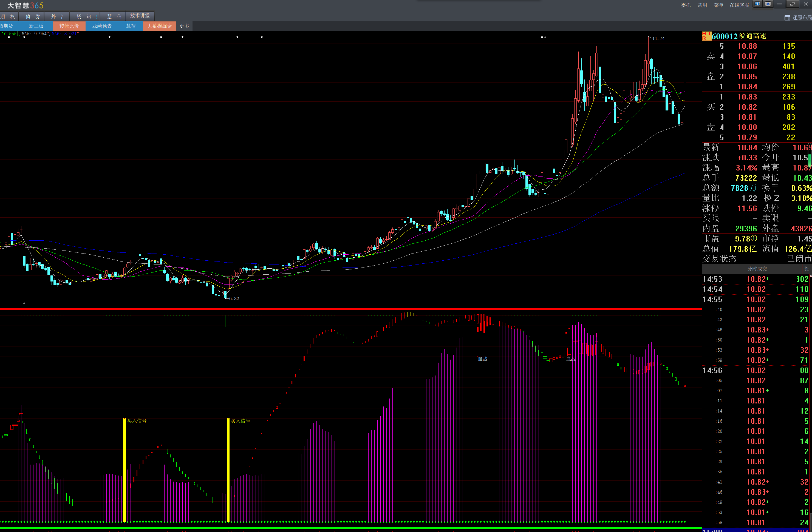
Task: Minimize the 大智慧365 window
Action: pos(779,4)
